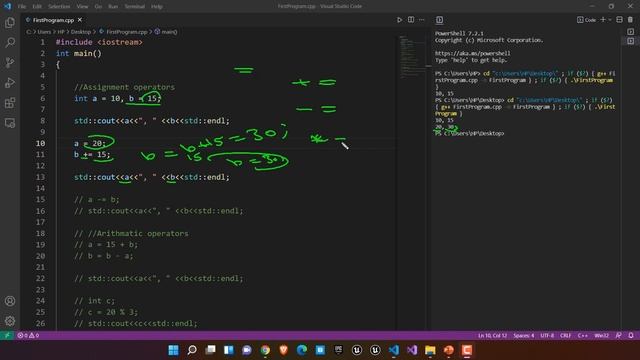Viewport: 640px width, 360px height.
Task: Click the aka.ms/powershell link in terminal
Action: click(x=472, y=53)
